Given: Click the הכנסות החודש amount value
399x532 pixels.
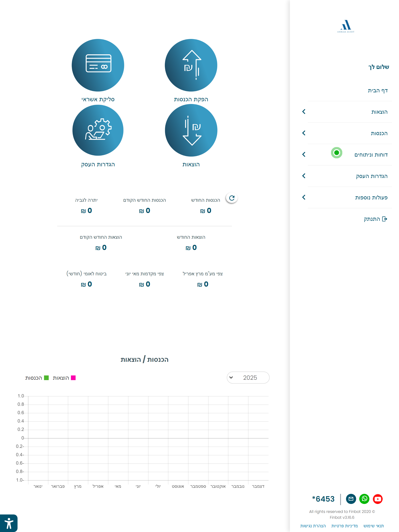Looking at the screenshot, I should [x=206, y=211].
